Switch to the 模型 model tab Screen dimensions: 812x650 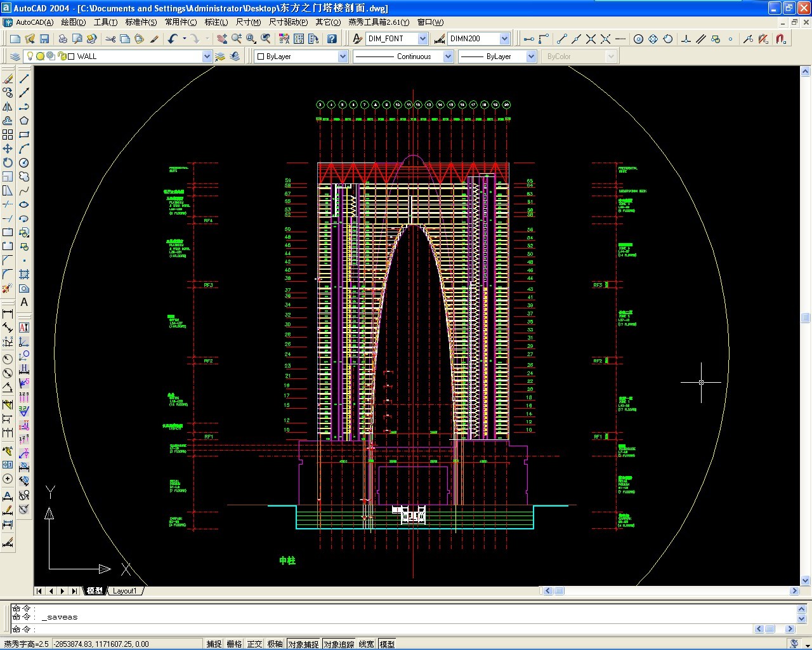click(x=95, y=591)
